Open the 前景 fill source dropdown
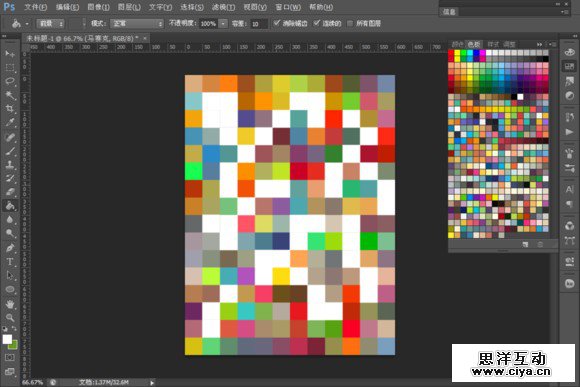The width and height of the screenshot is (580, 387). tap(50, 24)
